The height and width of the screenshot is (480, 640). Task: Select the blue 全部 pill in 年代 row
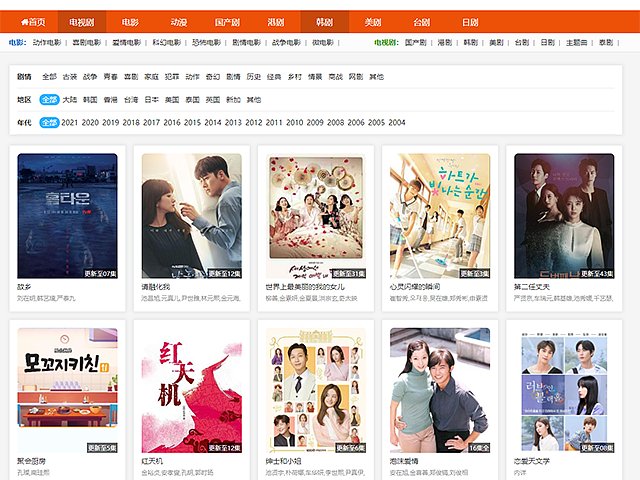[49, 122]
